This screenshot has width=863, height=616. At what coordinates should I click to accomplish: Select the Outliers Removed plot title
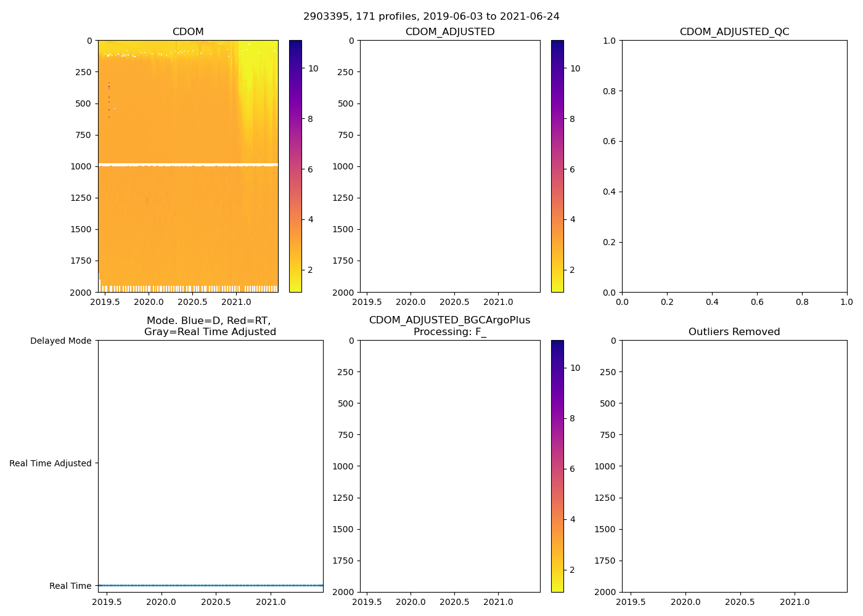click(x=734, y=332)
